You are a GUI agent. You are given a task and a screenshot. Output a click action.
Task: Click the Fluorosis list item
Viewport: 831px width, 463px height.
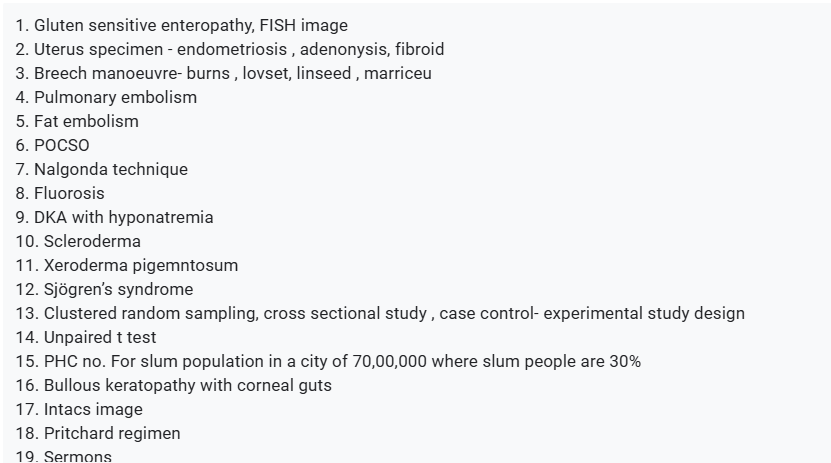(60, 193)
